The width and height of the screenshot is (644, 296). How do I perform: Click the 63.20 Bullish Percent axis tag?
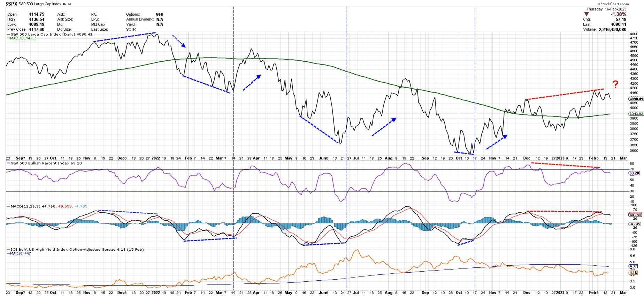click(x=634, y=173)
